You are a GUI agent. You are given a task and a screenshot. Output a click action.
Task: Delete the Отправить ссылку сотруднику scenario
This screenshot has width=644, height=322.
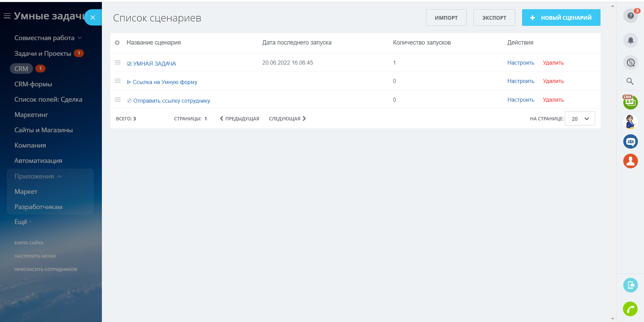[553, 100]
